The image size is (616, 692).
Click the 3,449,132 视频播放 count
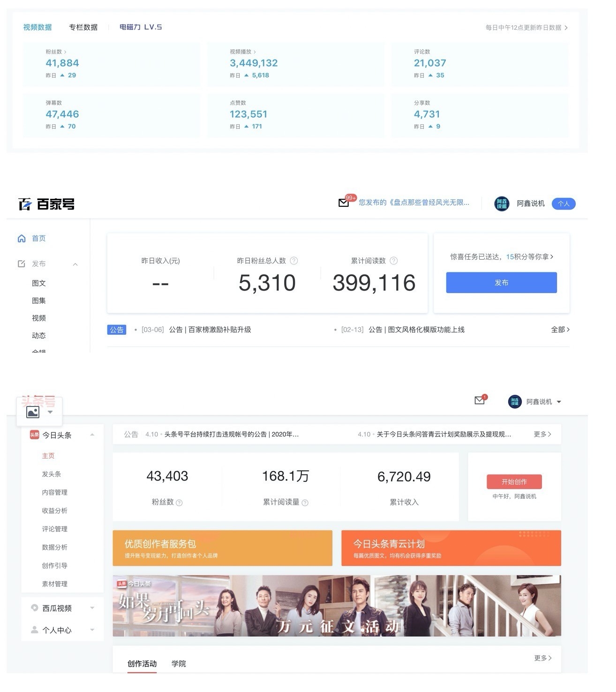(x=254, y=63)
